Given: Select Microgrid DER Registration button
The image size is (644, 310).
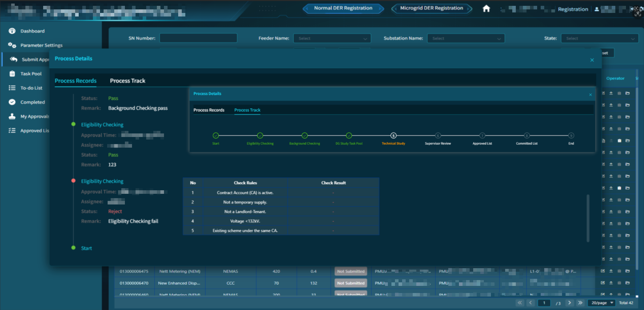Looking at the screenshot, I should pos(432,8).
